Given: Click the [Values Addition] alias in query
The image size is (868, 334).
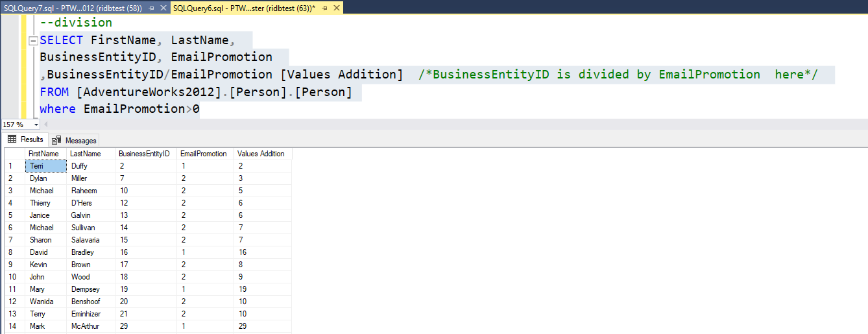Looking at the screenshot, I should click(x=342, y=75).
